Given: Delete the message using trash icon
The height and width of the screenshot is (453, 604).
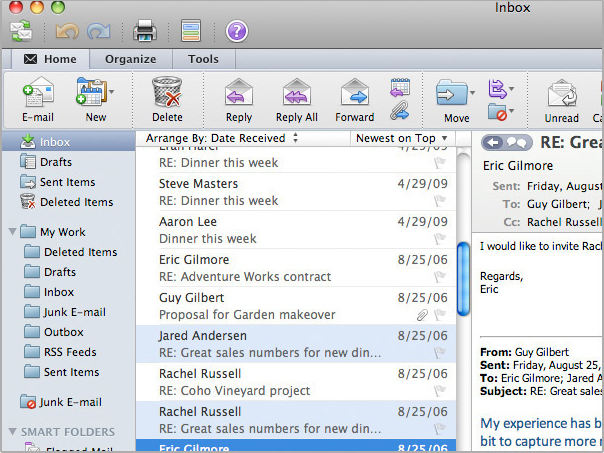Looking at the screenshot, I should click(x=167, y=94).
